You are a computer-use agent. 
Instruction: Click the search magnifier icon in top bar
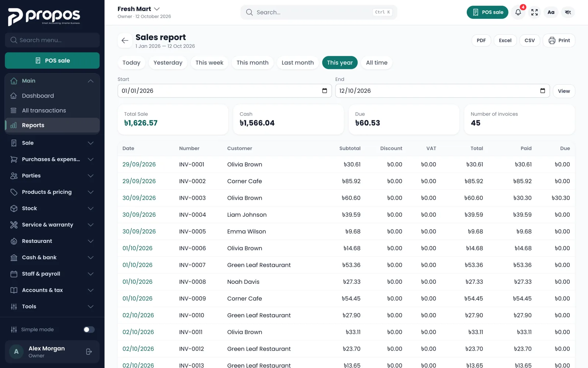[249, 12]
